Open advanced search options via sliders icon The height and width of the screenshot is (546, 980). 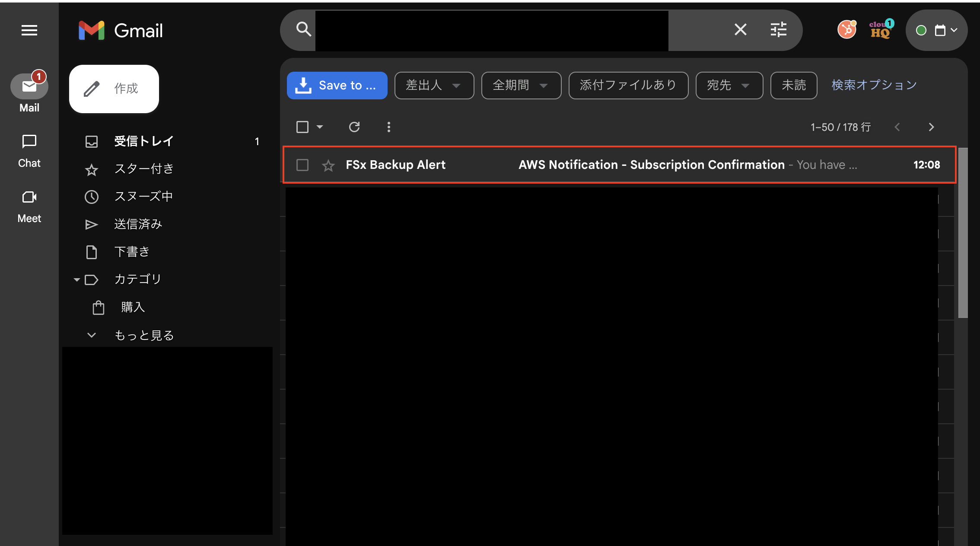[x=778, y=29]
